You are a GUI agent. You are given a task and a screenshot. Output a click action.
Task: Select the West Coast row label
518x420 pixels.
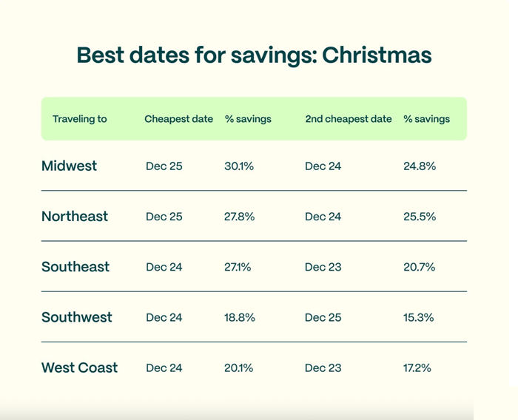coord(79,367)
